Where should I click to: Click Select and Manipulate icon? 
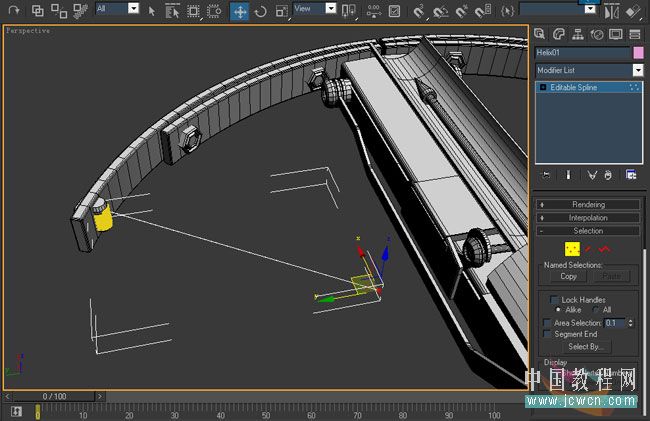(374, 11)
